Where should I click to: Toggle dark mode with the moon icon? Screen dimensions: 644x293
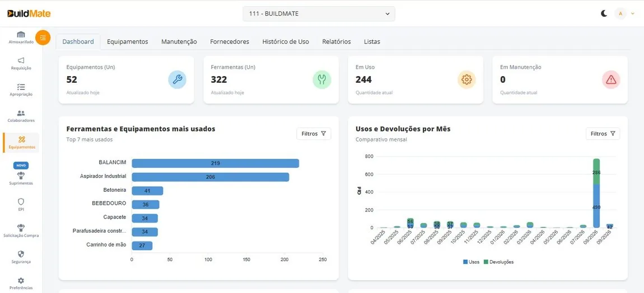click(604, 13)
